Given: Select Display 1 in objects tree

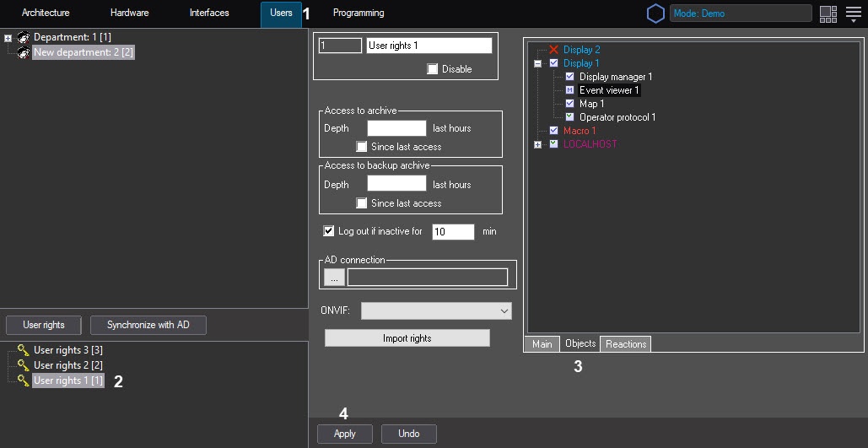Looking at the screenshot, I should pos(581,63).
